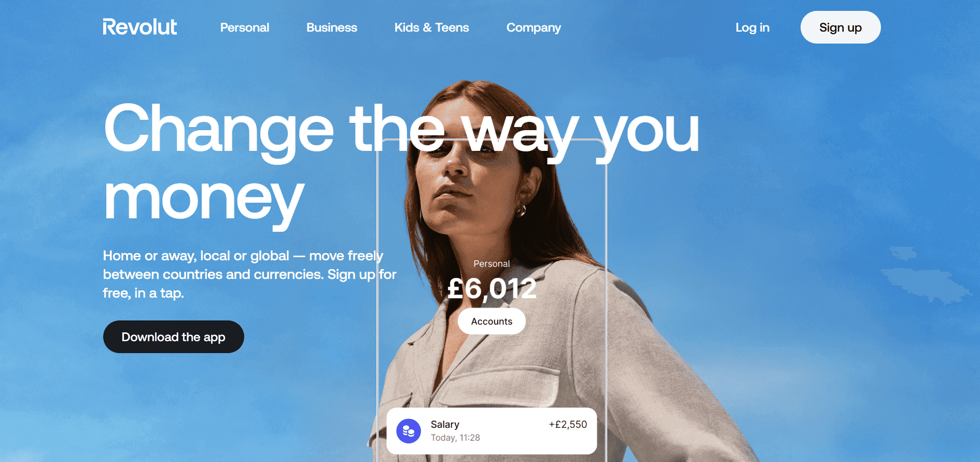Click Download the app button
The height and width of the screenshot is (462, 980).
[x=174, y=337]
